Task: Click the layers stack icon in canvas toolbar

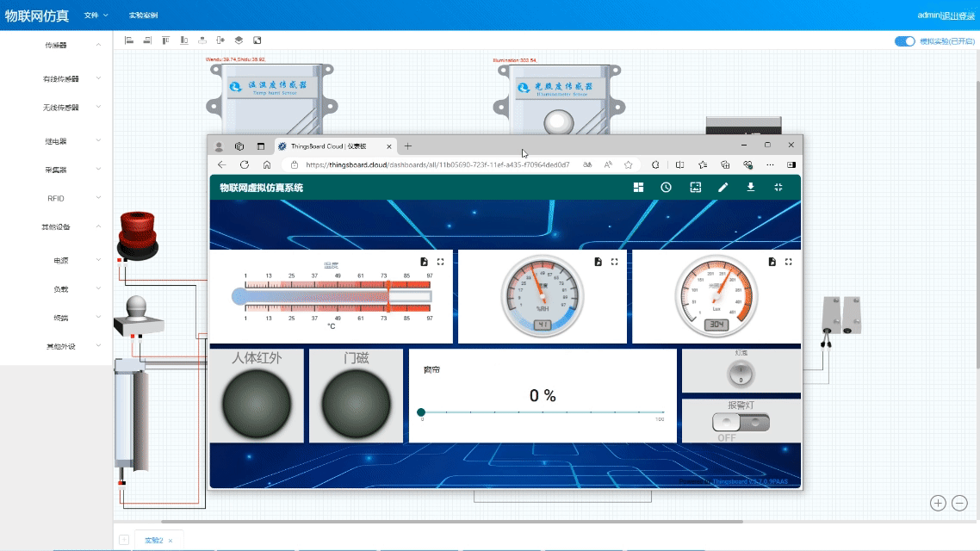Action: 239,40
